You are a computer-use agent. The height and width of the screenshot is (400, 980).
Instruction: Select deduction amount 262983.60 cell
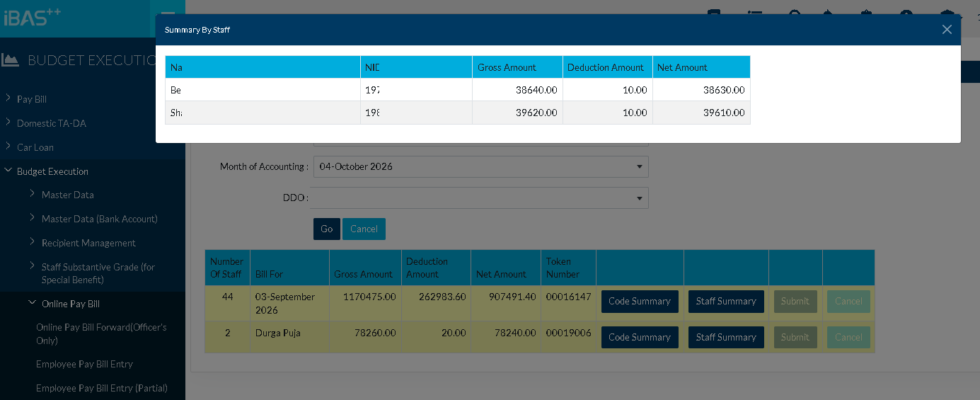tap(436, 303)
